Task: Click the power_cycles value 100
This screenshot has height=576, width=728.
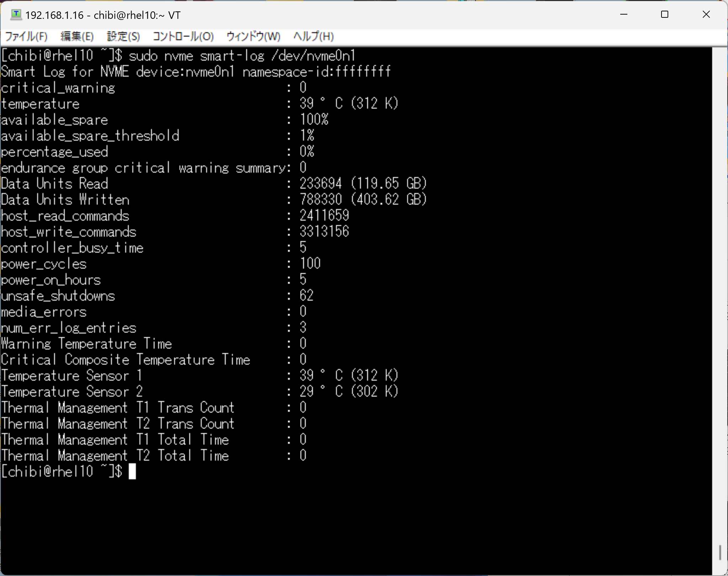Action: click(310, 263)
